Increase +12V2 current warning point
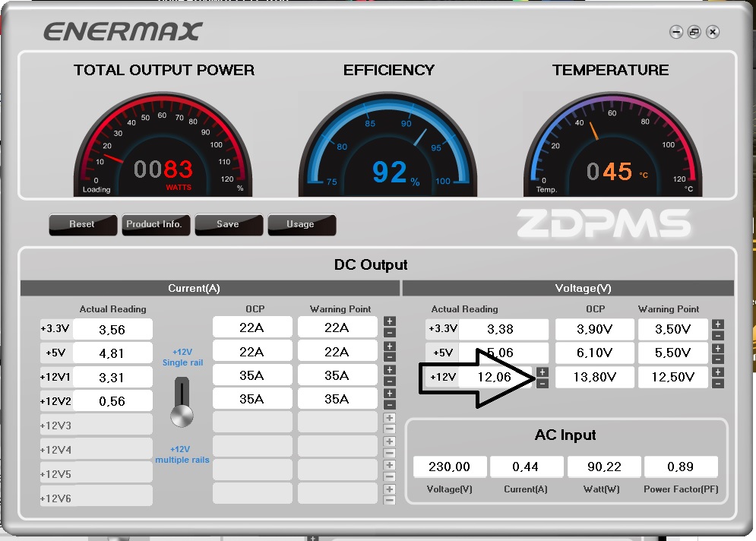The width and height of the screenshot is (756, 541). pos(390,394)
